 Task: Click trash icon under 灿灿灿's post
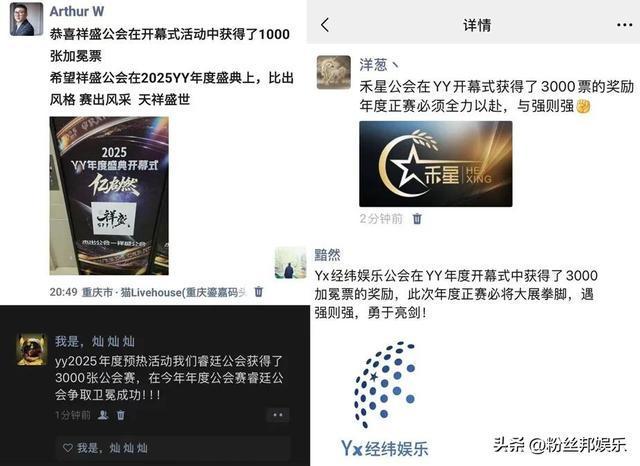pos(120,415)
